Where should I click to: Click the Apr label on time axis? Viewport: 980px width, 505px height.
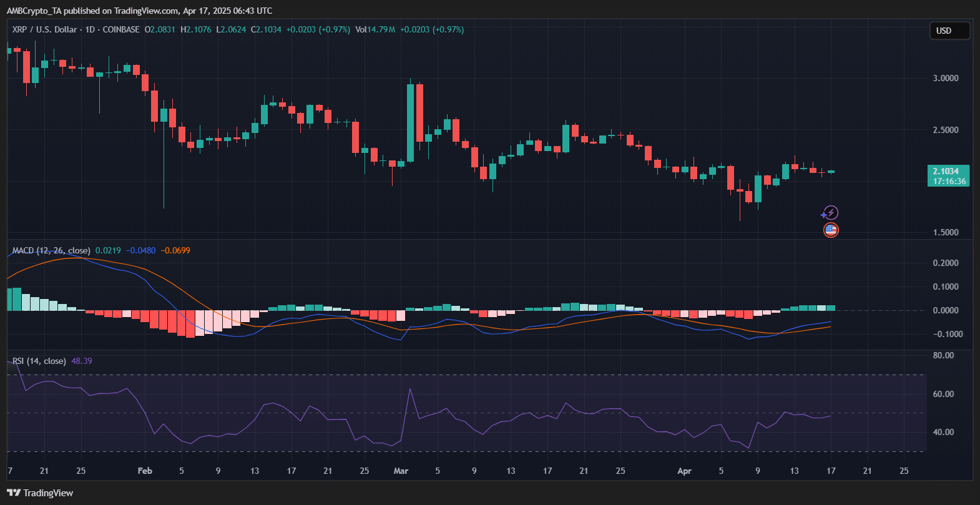tap(684, 471)
